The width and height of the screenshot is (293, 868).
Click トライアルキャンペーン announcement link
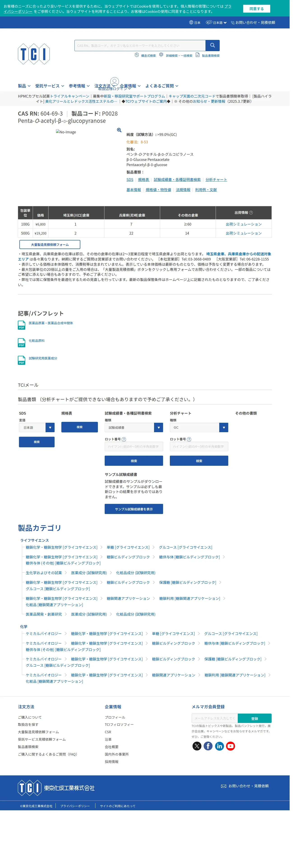pos(69,96)
